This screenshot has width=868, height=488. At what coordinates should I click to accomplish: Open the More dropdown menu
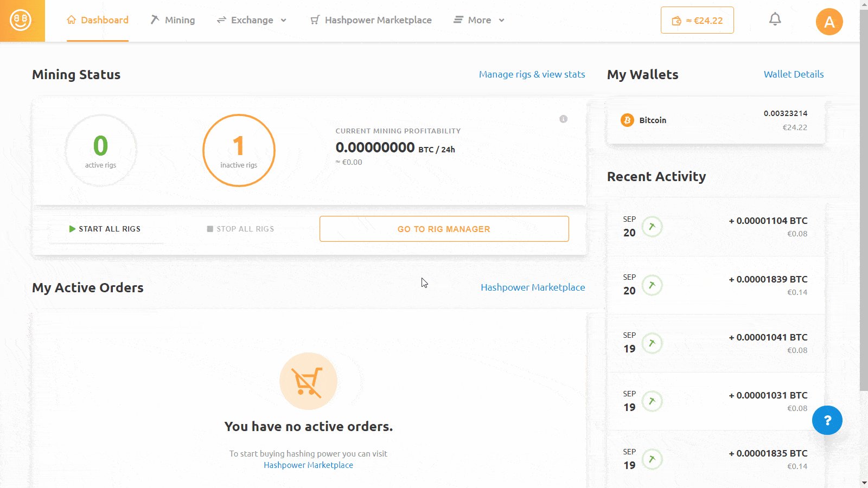tap(478, 20)
